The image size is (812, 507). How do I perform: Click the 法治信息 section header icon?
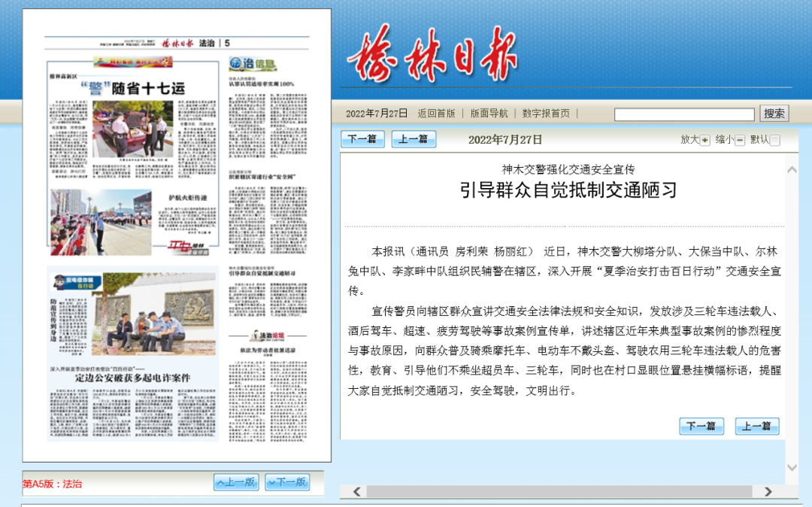pyautogui.click(x=253, y=64)
